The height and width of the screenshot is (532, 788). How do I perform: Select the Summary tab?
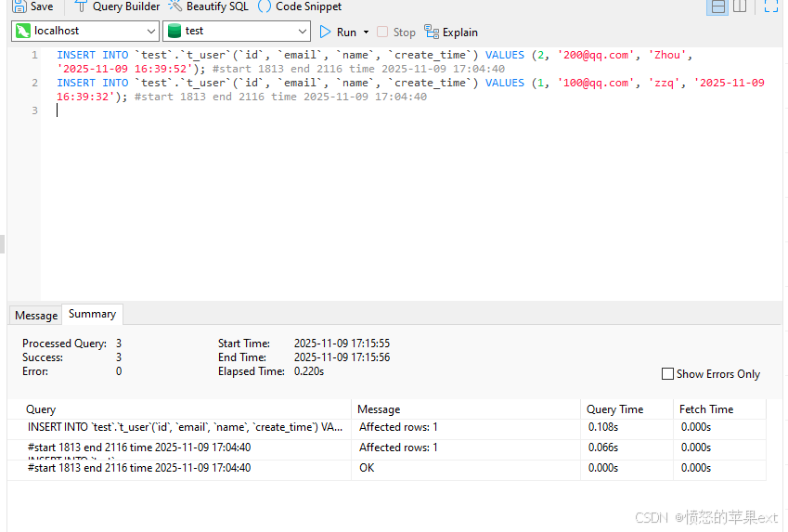[92, 314]
